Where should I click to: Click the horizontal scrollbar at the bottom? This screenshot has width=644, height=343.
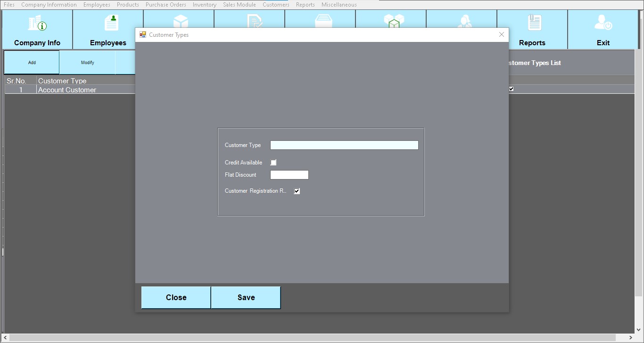click(x=321, y=338)
